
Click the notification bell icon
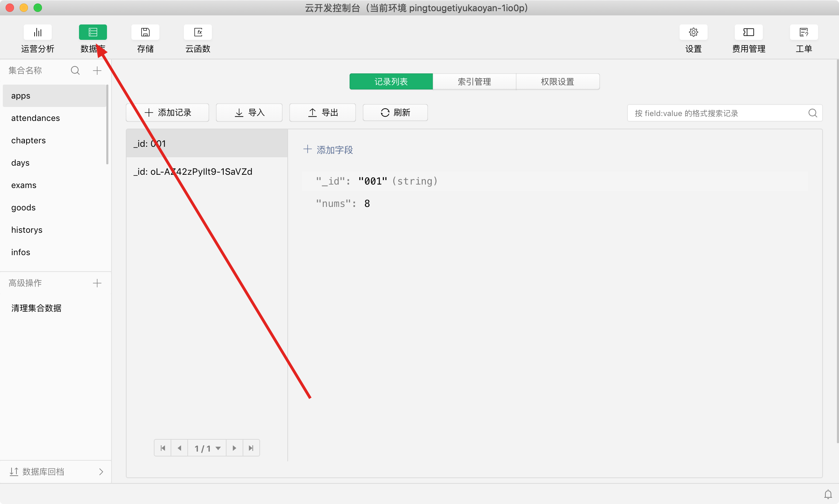[828, 494]
